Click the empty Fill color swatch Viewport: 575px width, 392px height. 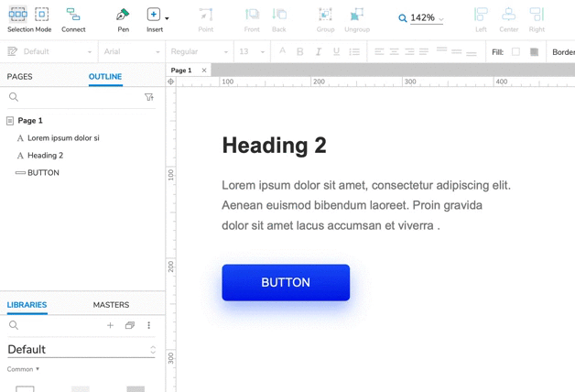click(x=515, y=51)
